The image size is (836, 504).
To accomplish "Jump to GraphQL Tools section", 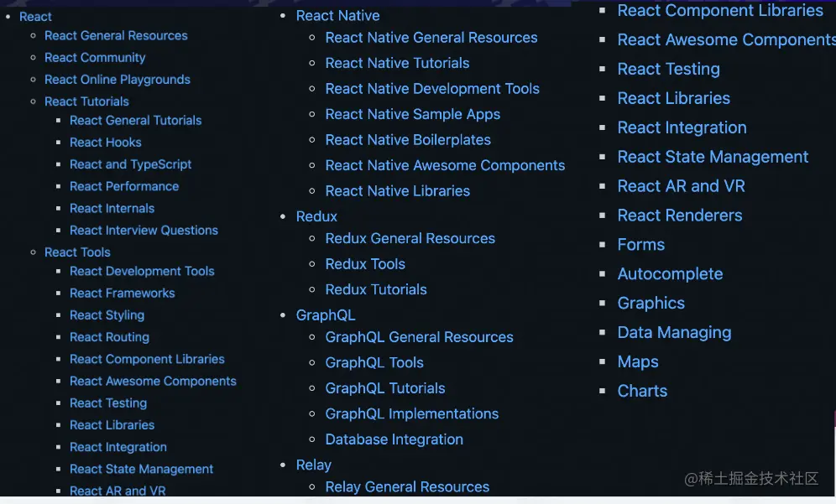I will 374,363.
